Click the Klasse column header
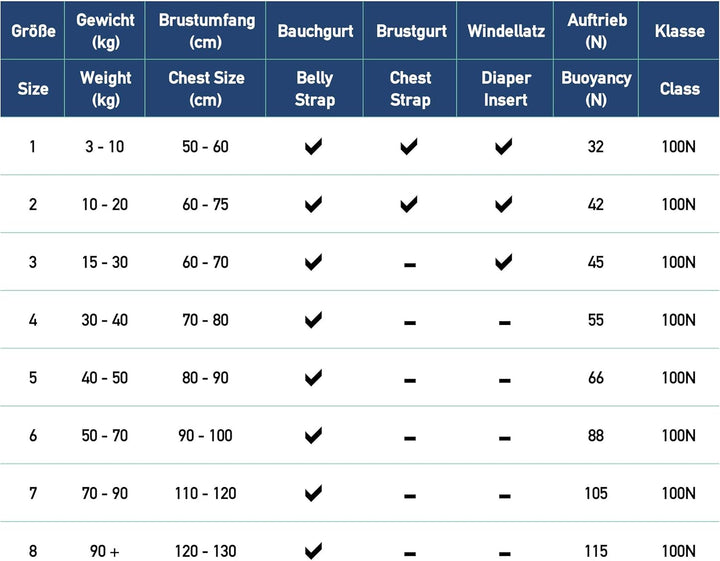The height and width of the screenshot is (561, 720). click(679, 30)
